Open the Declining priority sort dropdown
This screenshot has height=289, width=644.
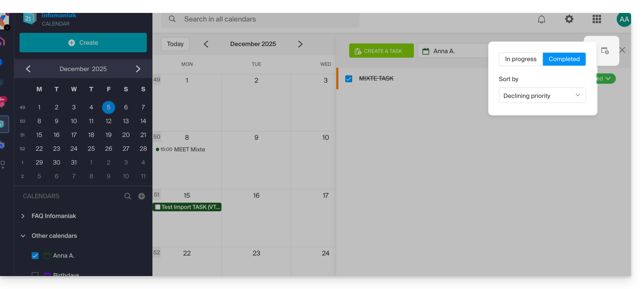(x=542, y=95)
